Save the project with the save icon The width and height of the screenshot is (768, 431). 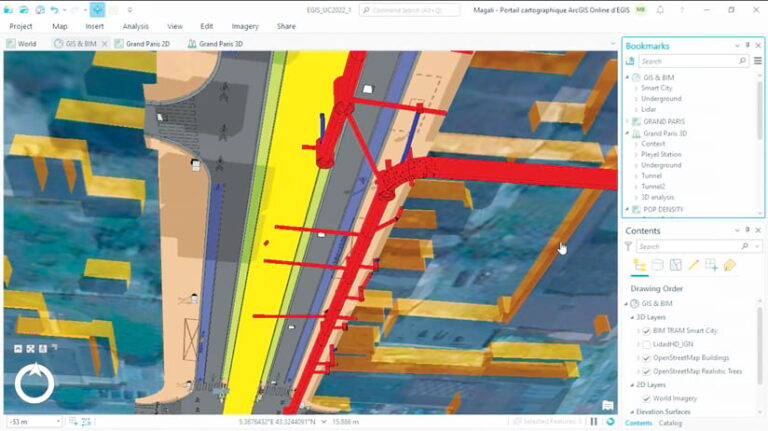tap(40, 10)
